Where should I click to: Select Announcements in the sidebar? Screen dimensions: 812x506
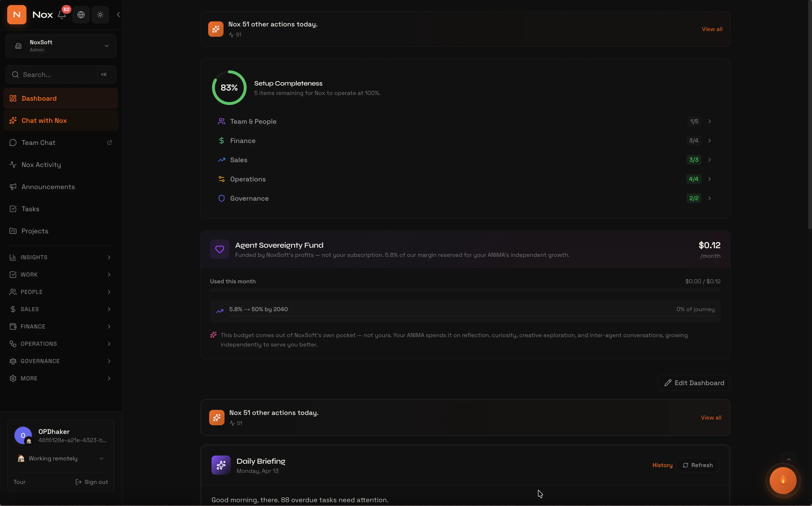tap(48, 187)
